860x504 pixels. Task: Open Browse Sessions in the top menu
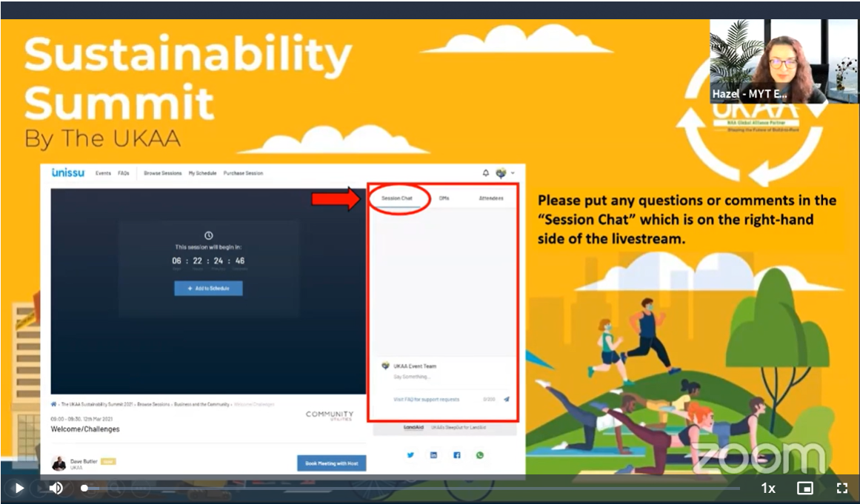tap(162, 173)
